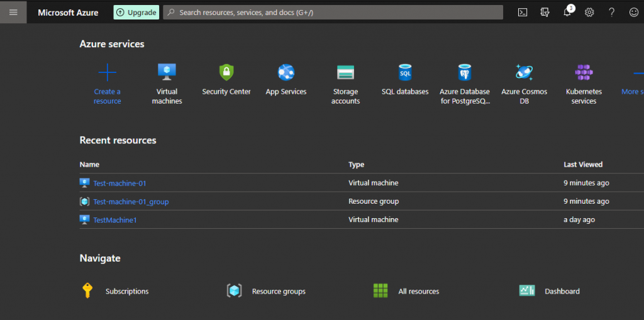Open the Test-machine-01_group resource group link

click(x=131, y=202)
